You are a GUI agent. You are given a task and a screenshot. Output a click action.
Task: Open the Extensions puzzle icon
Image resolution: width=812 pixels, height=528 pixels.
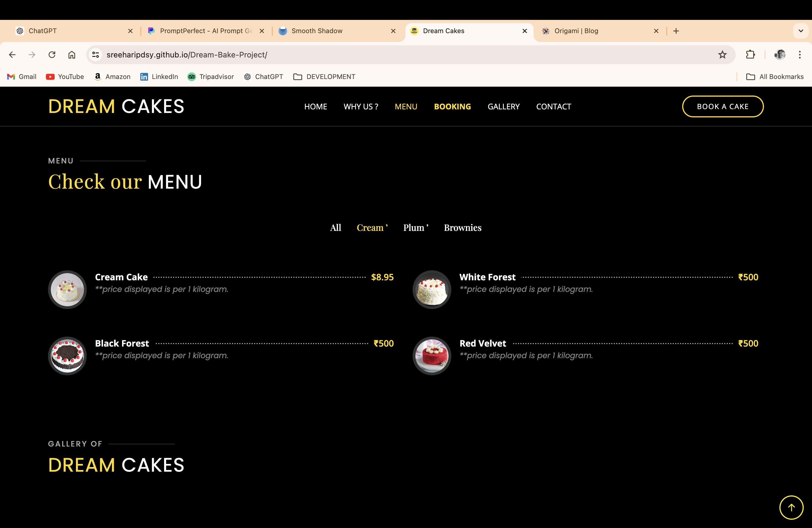750,55
